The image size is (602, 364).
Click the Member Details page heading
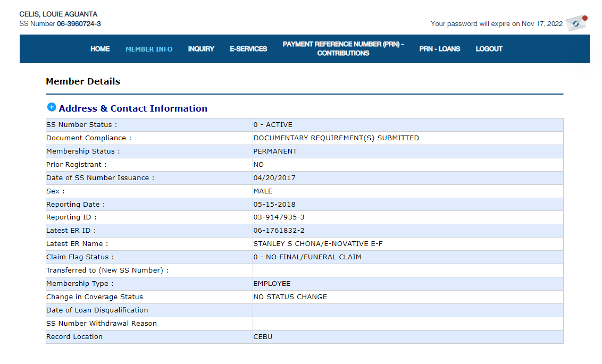coord(83,81)
